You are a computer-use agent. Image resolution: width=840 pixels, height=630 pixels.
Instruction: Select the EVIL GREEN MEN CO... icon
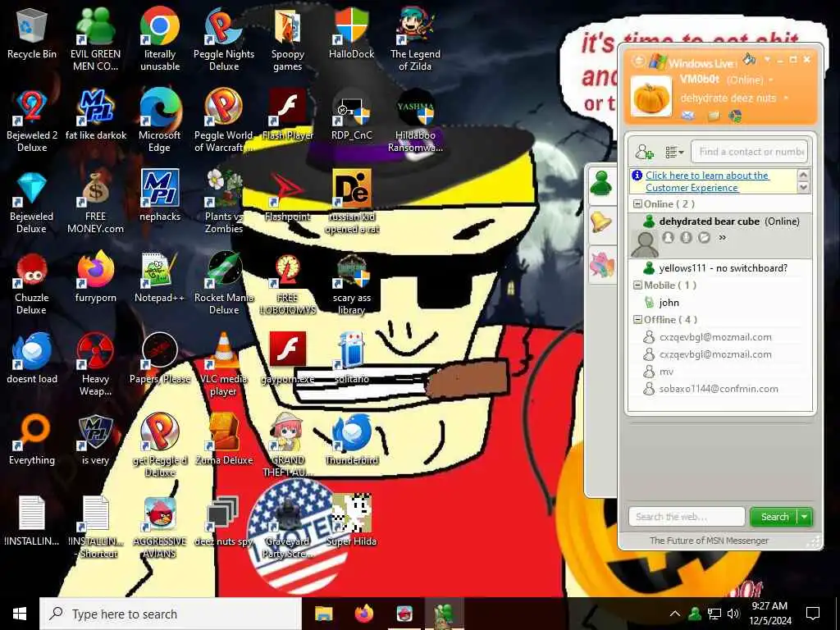point(95,39)
